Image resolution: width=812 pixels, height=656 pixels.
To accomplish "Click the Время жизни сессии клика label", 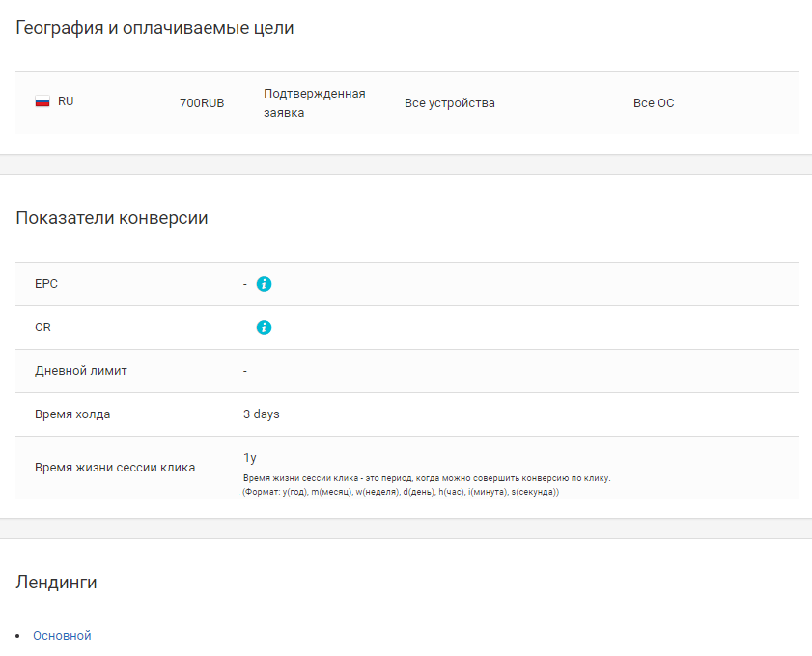I will [115, 468].
